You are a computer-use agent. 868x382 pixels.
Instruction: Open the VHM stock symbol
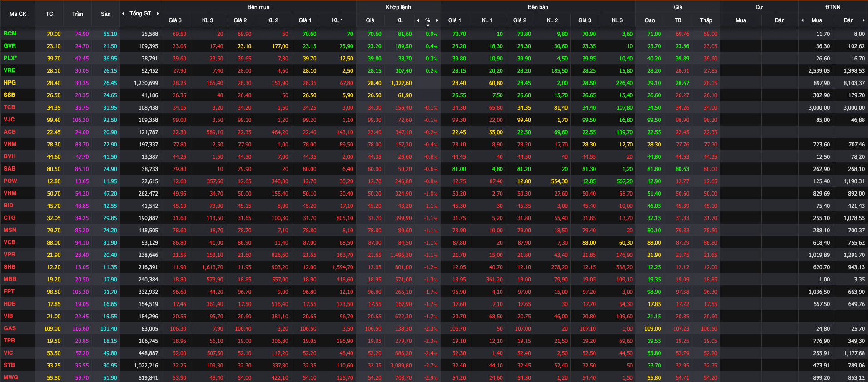10,193
